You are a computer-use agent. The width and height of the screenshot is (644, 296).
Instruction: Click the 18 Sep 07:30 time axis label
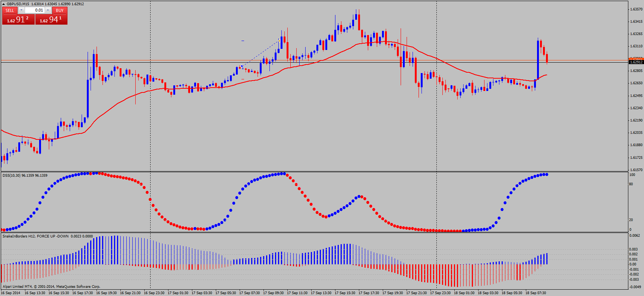pyautogui.click(x=536, y=293)
